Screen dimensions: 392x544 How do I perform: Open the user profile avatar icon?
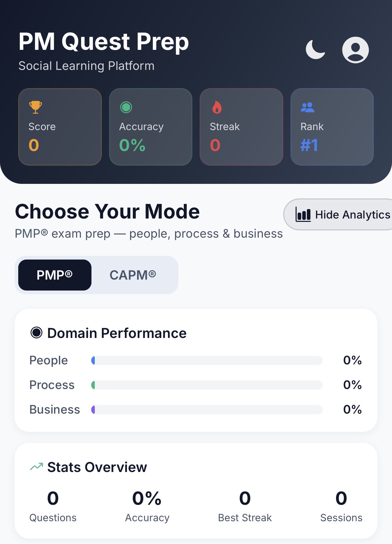355,50
